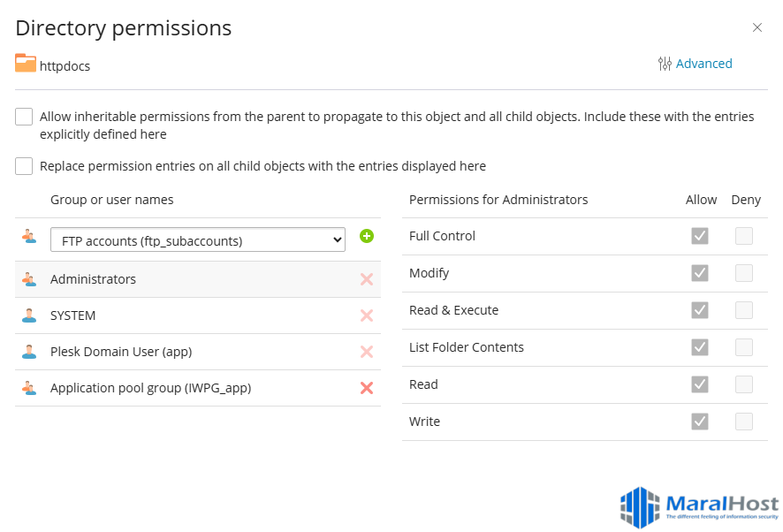Toggle Deny checkbox for Modify
Screen dimensions: 783x532
744,273
